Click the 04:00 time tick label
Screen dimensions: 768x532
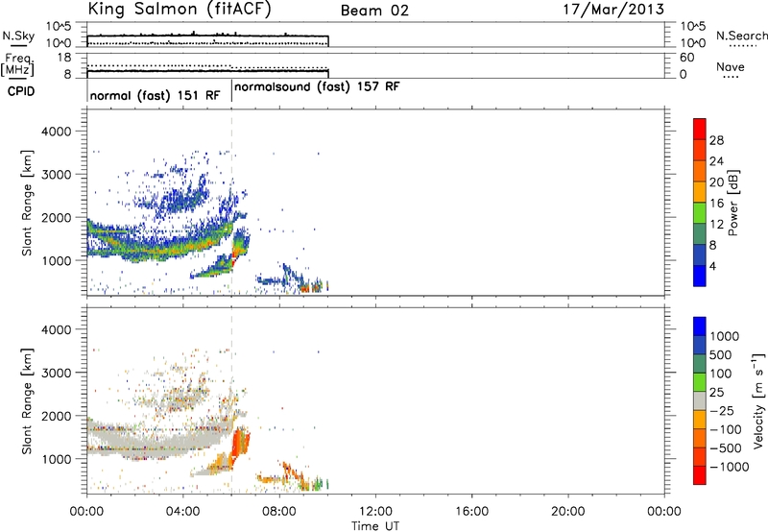(x=182, y=512)
